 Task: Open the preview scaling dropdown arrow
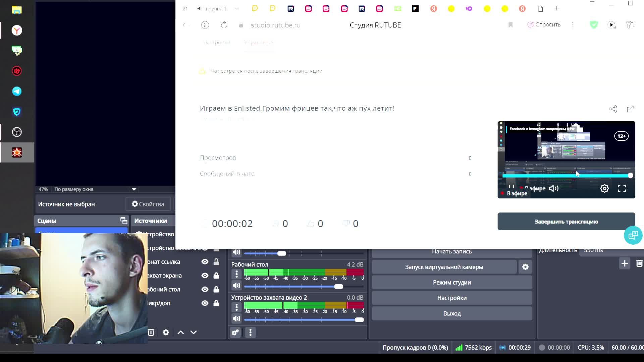pos(134,189)
